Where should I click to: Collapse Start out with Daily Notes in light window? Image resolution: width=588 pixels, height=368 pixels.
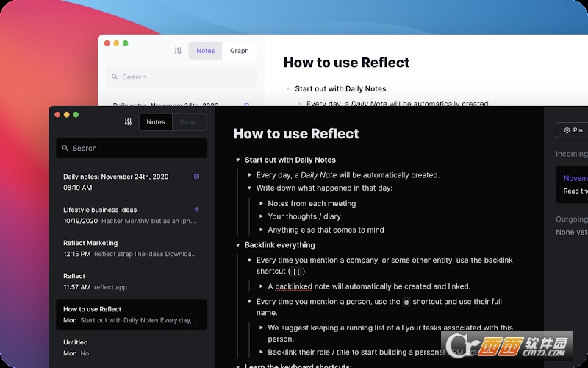click(288, 88)
